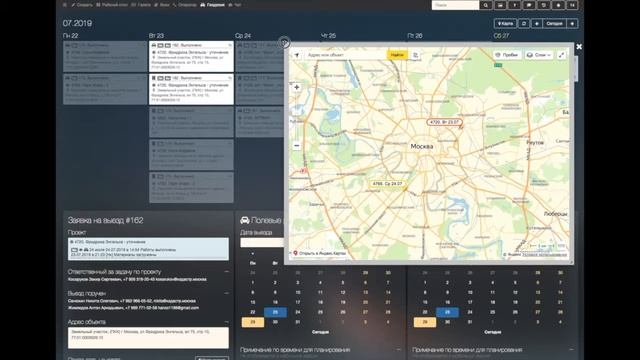Zoom out on the map with minus

click(x=297, y=146)
